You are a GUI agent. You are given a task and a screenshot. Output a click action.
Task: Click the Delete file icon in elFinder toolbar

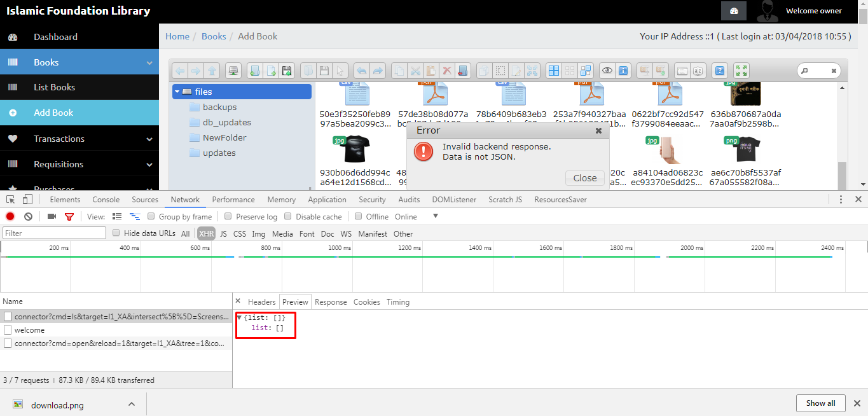447,70
